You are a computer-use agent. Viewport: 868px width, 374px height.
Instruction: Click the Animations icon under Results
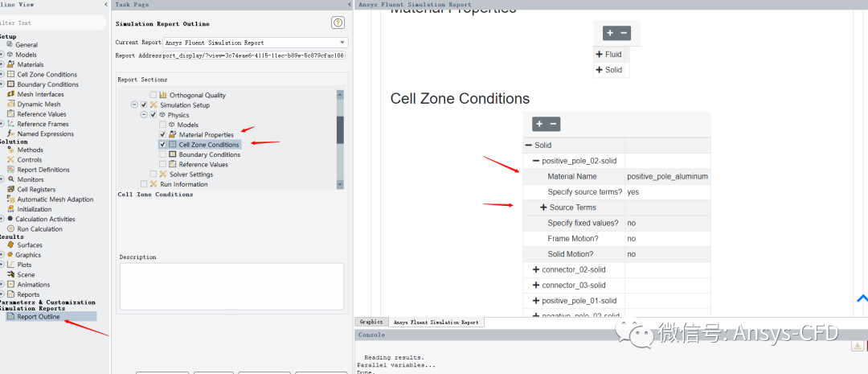tap(11, 284)
